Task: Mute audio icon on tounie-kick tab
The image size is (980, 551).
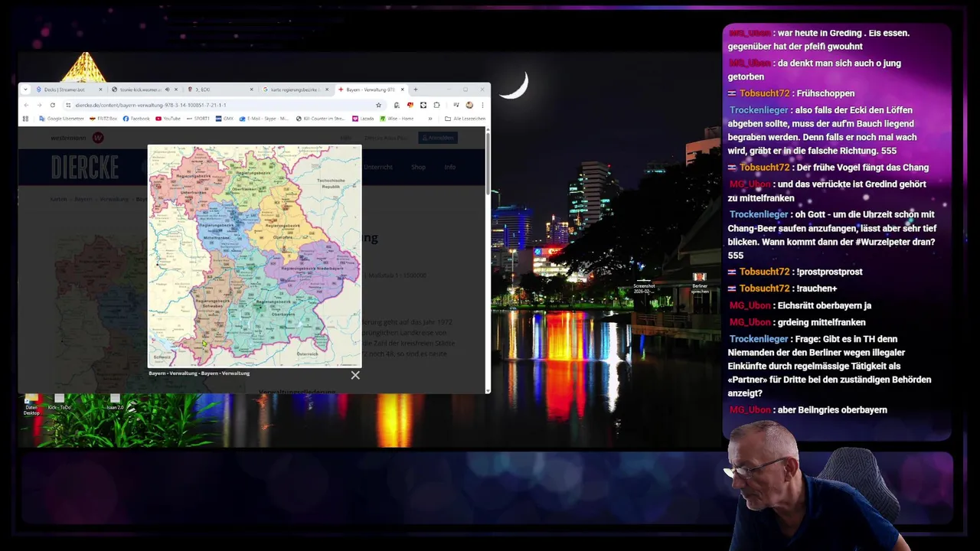Action: pyautogui.click(x=167, y=90)
